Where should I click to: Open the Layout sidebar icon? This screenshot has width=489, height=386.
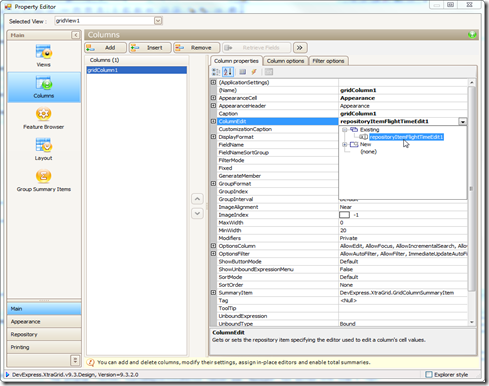tap(44, 145)
